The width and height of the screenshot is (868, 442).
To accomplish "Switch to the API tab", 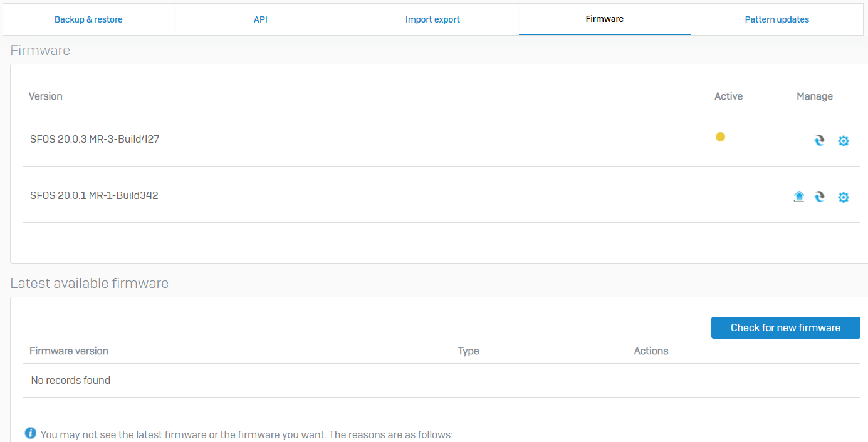I will (261, 19).
